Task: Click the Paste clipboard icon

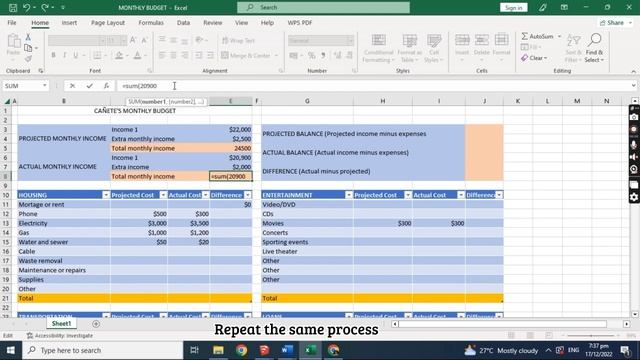Action: [13, 41]
